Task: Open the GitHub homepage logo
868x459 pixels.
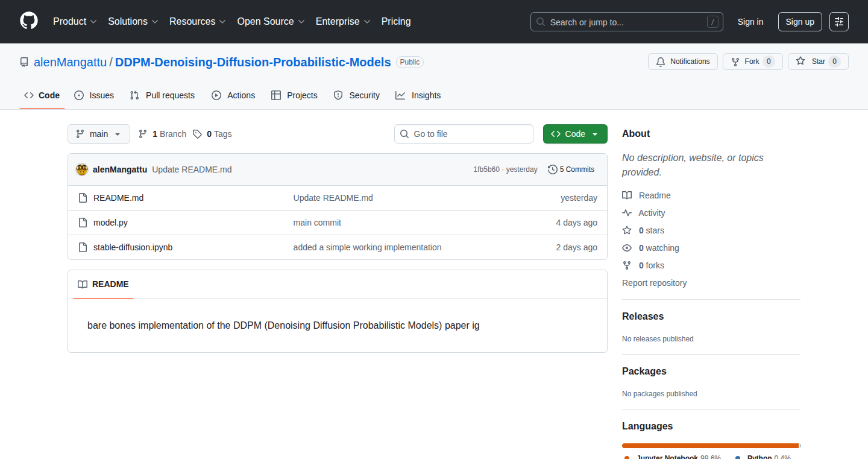Action: (29, 21)
